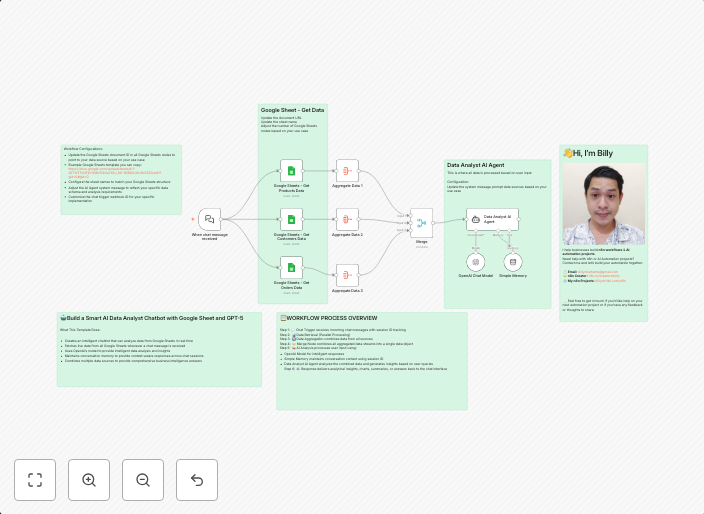Select the 'When chat message received' trigger node
Viewport: 704px width, 514px height.
(x=210, y=220)
